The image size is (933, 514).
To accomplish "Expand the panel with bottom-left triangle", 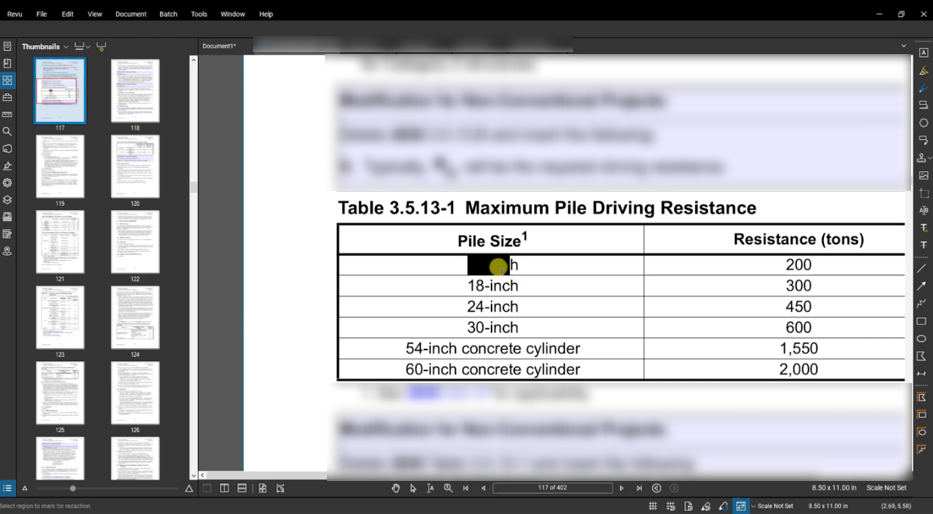I will [x=25, y=488].
